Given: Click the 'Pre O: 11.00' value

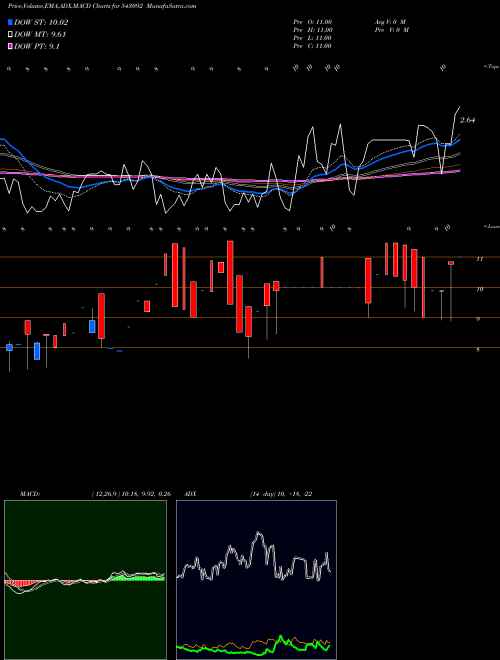Looking at the screenshot, I should coord(313,22).
